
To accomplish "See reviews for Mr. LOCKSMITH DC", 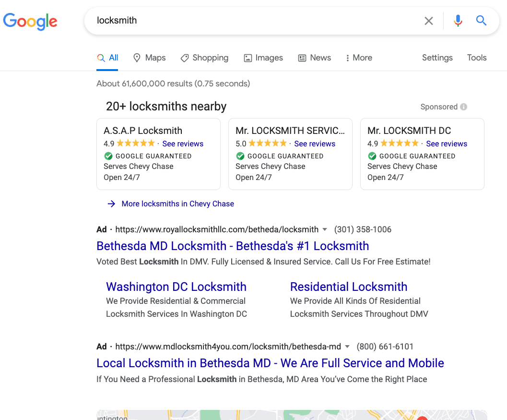I will pyautogui.click(x=447, y=144).
